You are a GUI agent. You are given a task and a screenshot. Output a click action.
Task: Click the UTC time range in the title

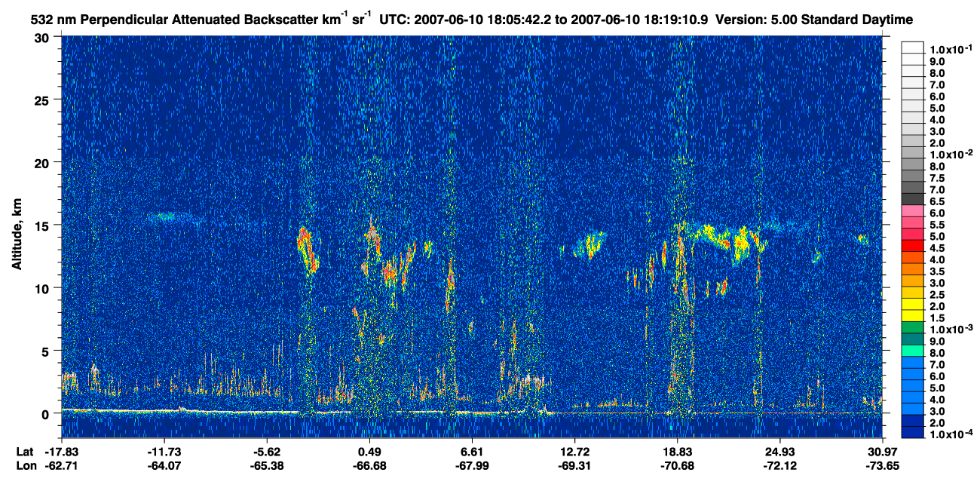coord(544,19)
